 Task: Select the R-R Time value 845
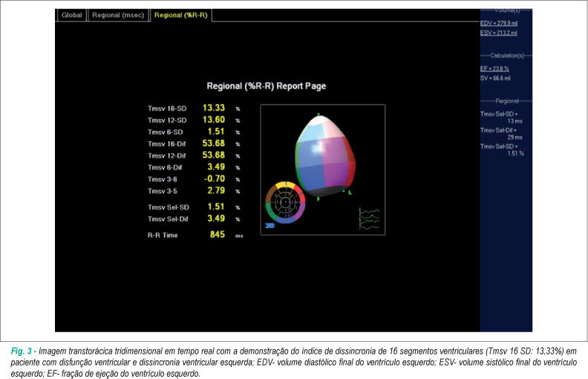tap(218, 235)
